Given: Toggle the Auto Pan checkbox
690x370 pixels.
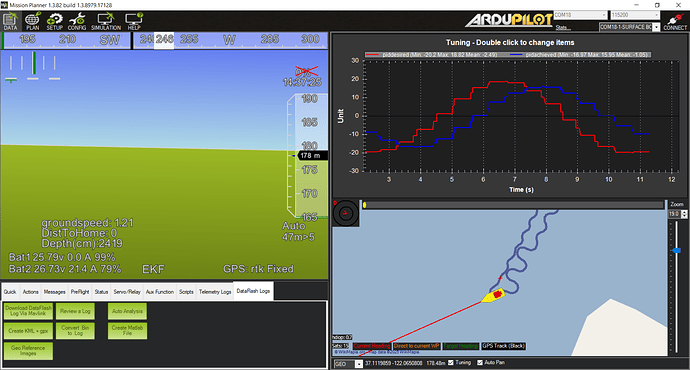Looking at the screenshot, I should [x=480, y=363].
